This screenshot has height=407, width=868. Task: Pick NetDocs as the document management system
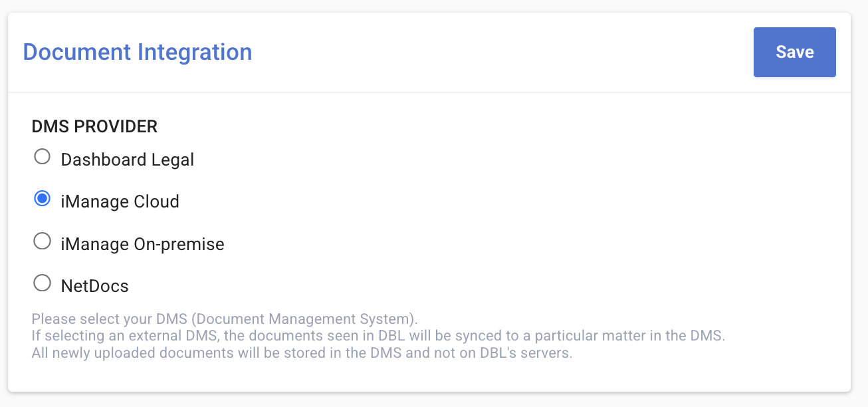[42, 283]
